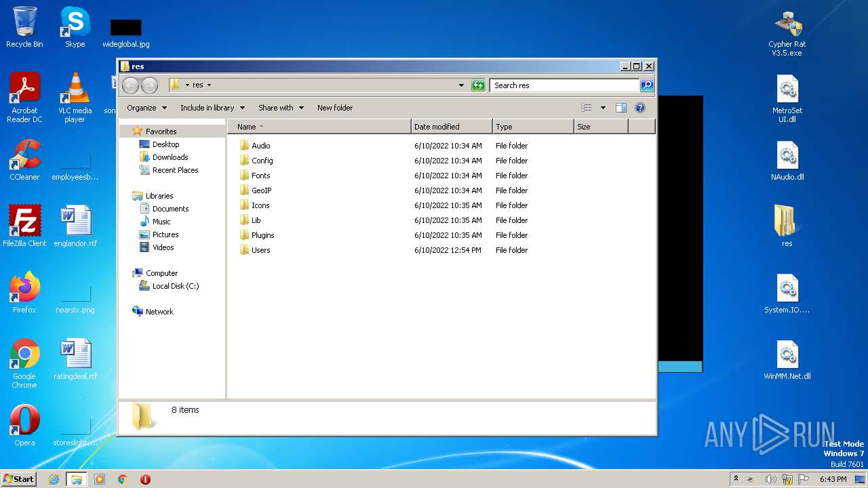Expand the address bar history dropdown
This screenshot has width=868, height=488.
461,85
